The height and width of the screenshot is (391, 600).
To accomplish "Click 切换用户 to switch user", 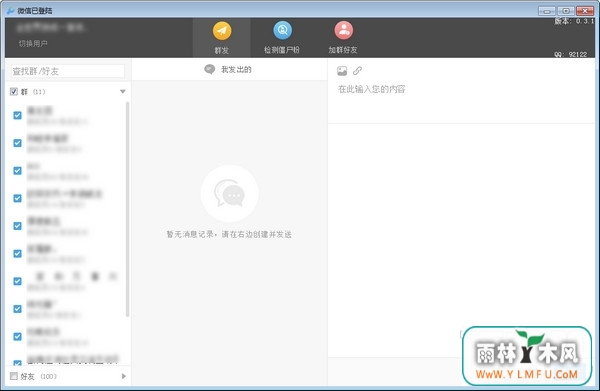I will [x=33, y=44].
